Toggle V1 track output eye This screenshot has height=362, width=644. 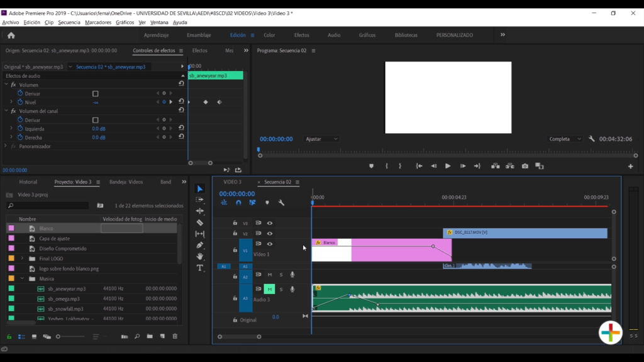[270, 244]
